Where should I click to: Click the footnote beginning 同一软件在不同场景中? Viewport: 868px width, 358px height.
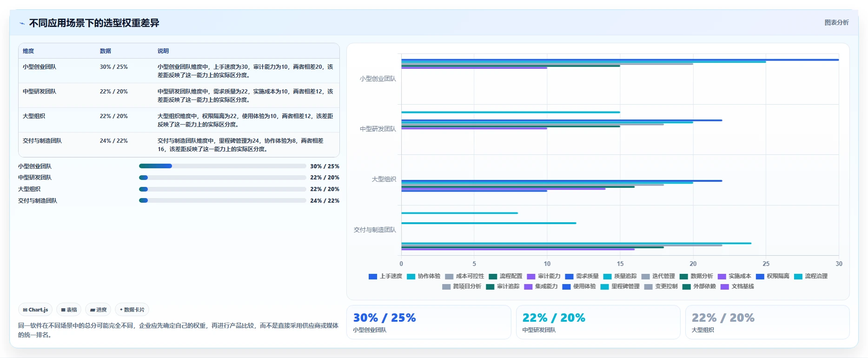click(x=178, y=330)
